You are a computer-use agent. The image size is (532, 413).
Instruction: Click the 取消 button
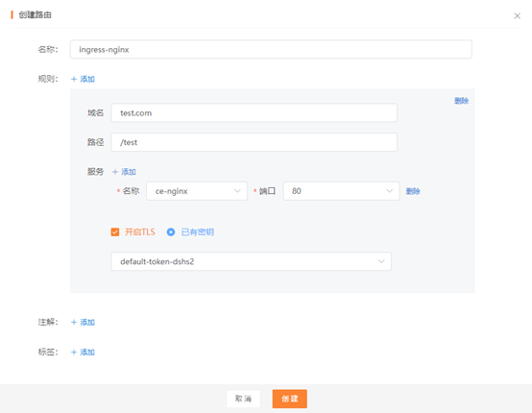243,399
